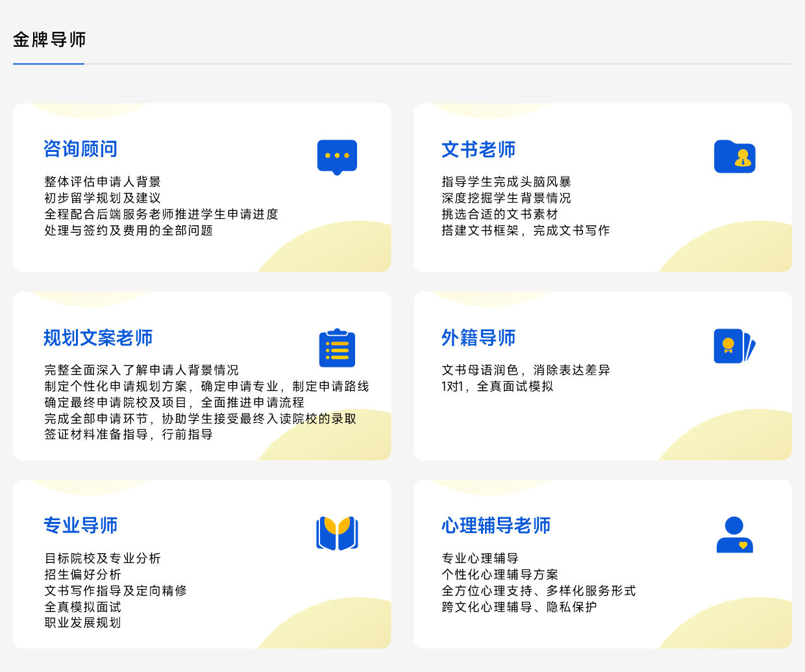Image resolution: width=805 pixels, height=672 pixels.
Task: Select the 个性化心理辅导方案 line
Action: coord(500,575)
